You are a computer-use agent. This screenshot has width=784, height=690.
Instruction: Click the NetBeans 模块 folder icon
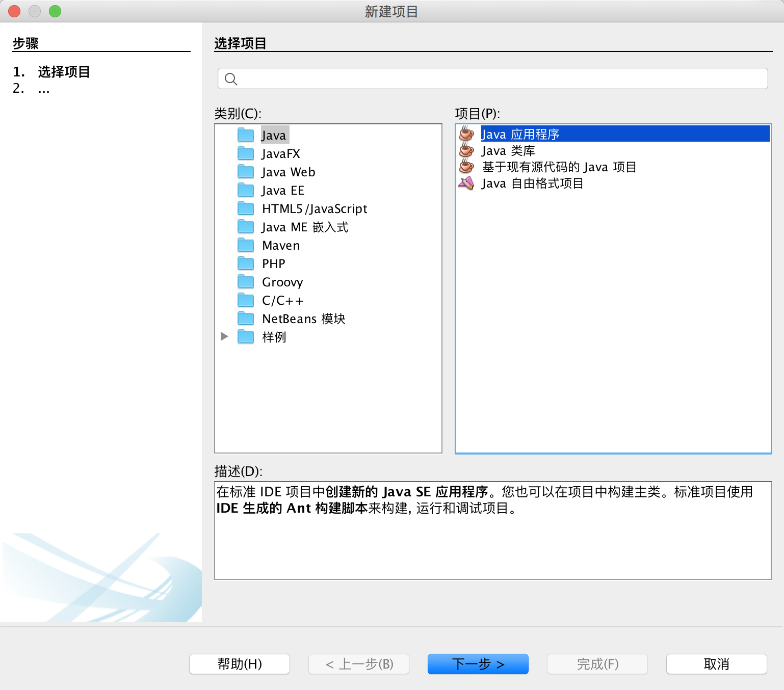click(246, 319)
